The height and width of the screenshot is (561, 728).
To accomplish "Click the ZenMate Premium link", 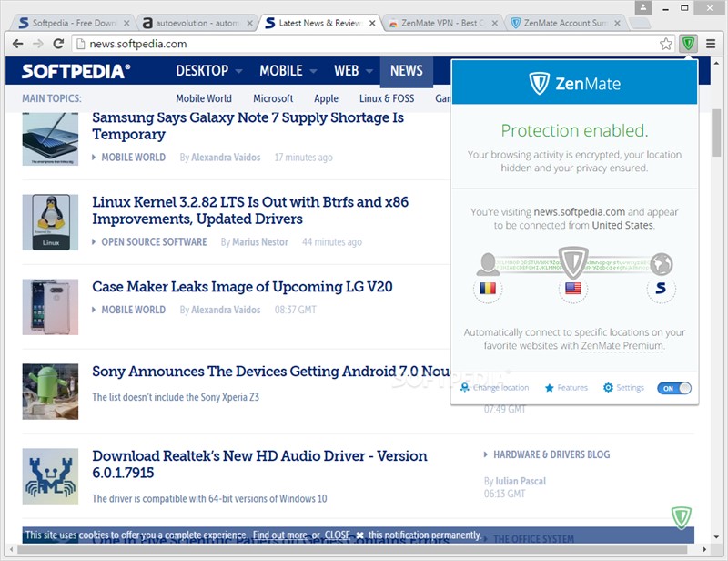I will point(622,346).
